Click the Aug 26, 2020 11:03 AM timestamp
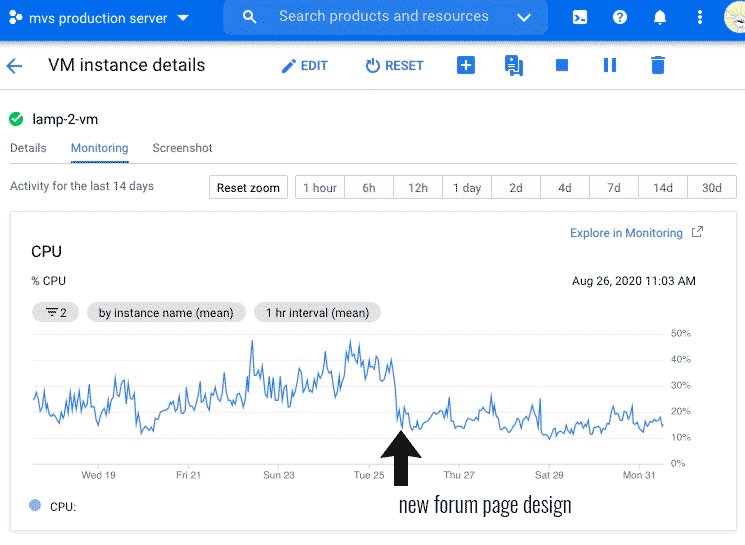The width and height of the screenshot is (745, 545). 634,281
